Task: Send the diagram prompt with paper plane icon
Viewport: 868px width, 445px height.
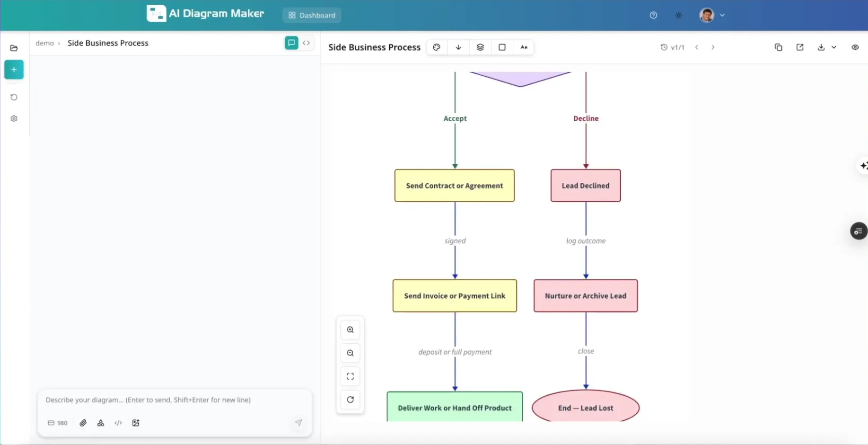Action: pos(298,423)
